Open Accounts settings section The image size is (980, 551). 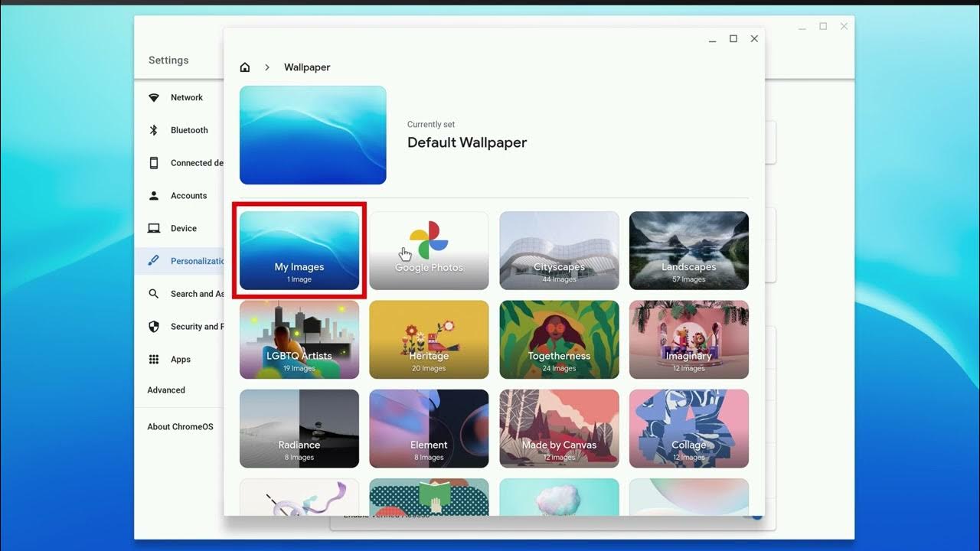(188, 196)
